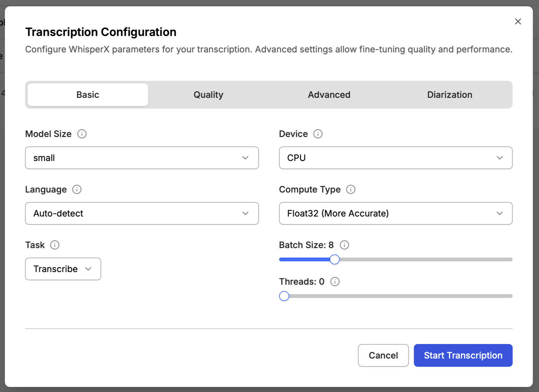539x392 pixels.
Task: Close the Transcription Configuration dialog
Action: (x=518, y=21)
